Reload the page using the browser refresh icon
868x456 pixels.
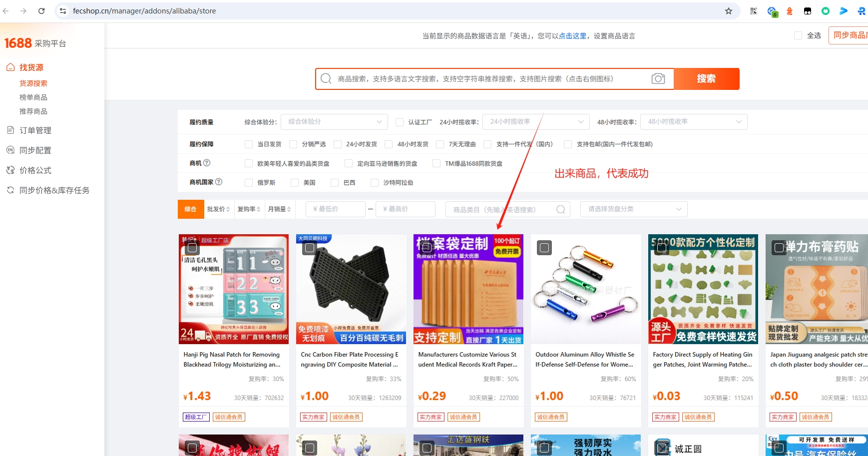coord(41,11)
